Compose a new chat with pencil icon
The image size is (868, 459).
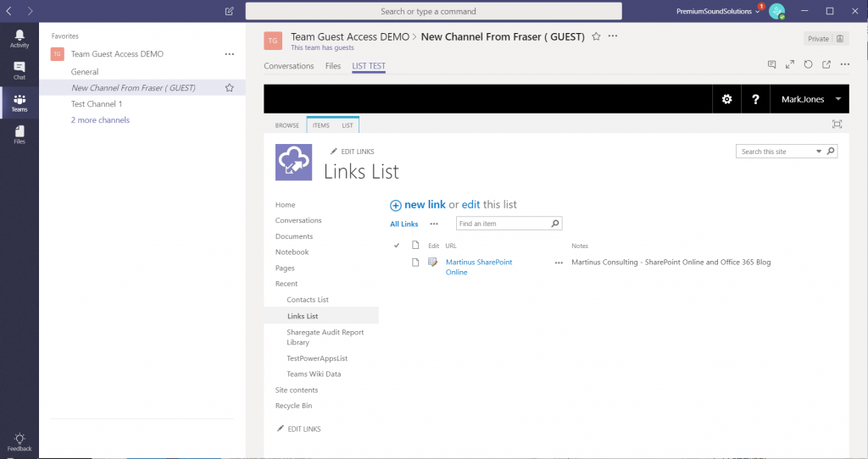(x=229, y=11)
